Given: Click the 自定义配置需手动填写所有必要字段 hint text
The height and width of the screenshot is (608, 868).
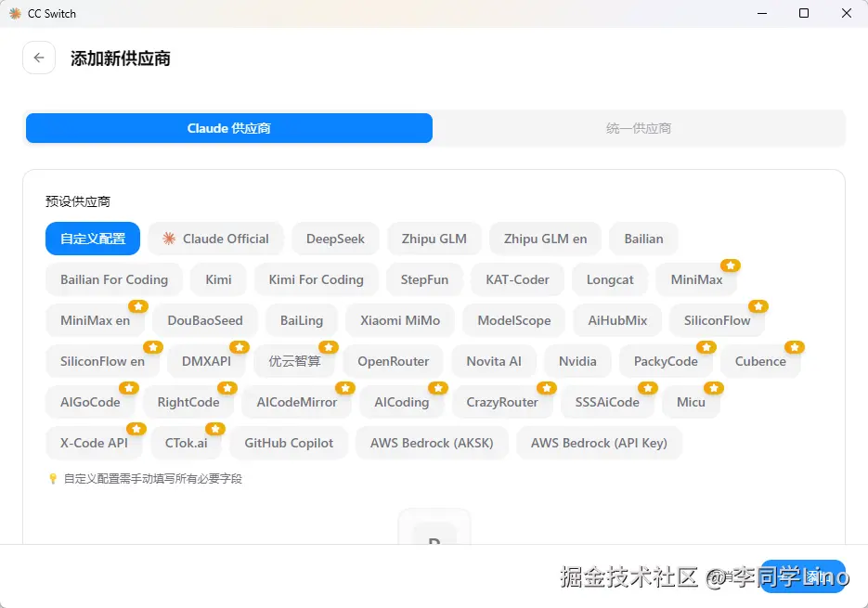Looking at the screenshot, I should click(153, 478).
